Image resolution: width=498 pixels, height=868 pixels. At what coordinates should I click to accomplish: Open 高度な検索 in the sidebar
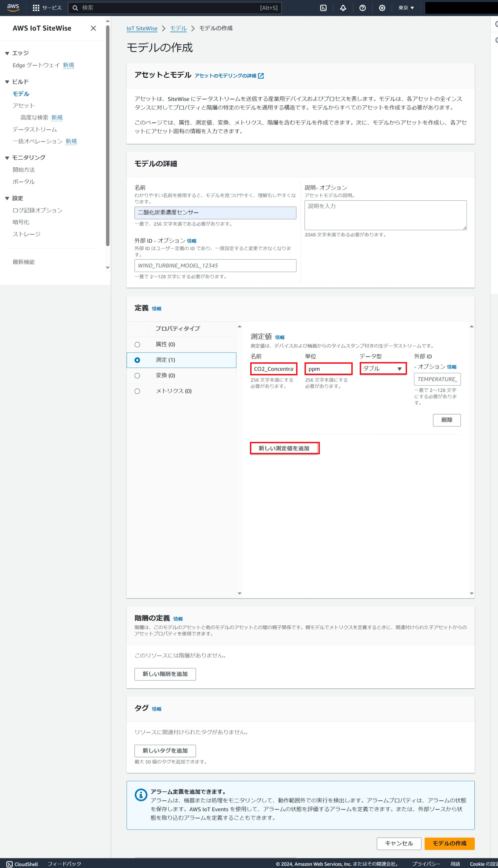point(34,118)
